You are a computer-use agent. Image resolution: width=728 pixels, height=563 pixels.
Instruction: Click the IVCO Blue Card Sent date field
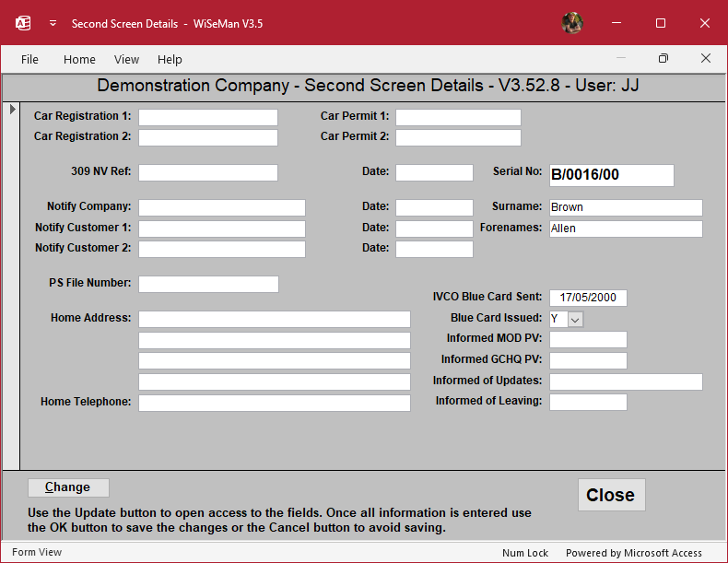[x=588, y=298]
